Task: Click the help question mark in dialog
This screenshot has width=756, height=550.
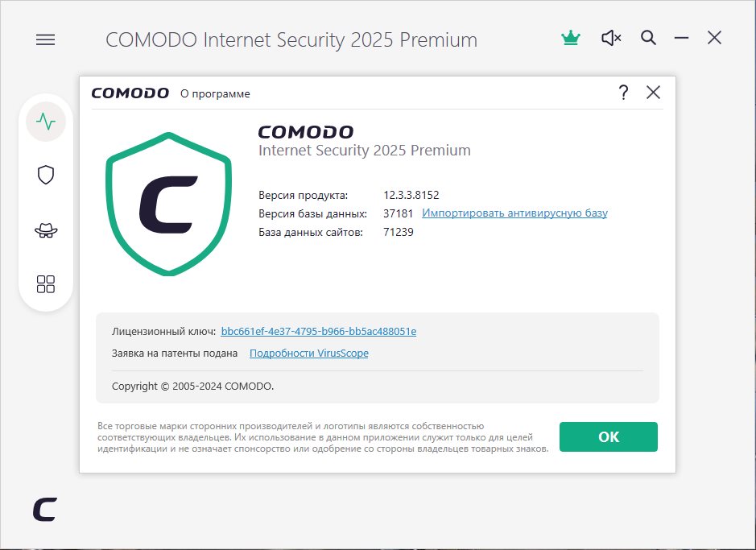Action: tap(623, 93)
